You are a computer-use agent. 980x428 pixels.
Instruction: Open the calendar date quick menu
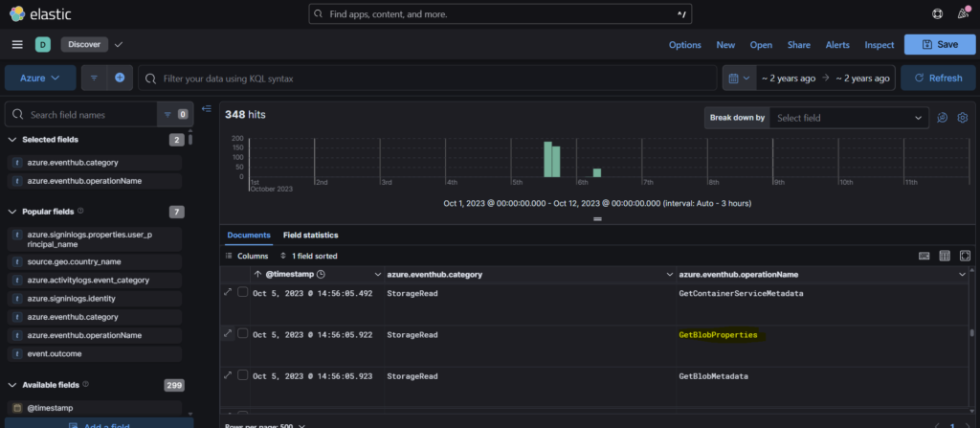click(x=737, y=78)
